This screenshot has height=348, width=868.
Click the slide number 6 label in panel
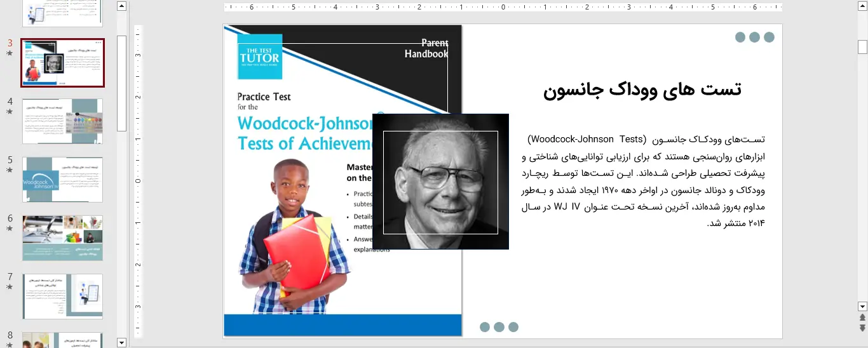point(10,218)
